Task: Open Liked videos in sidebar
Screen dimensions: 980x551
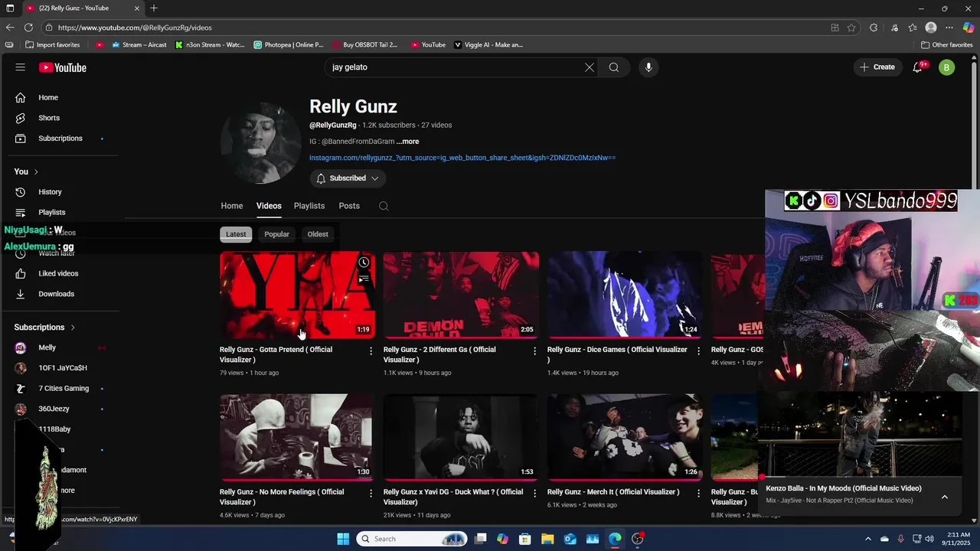Action: tap(60, 273)
